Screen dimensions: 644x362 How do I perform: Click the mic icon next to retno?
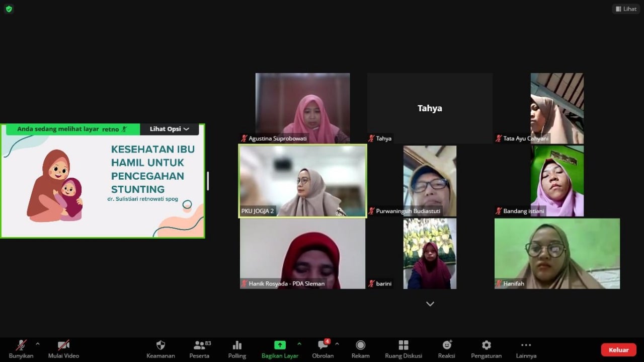[124, 129]
